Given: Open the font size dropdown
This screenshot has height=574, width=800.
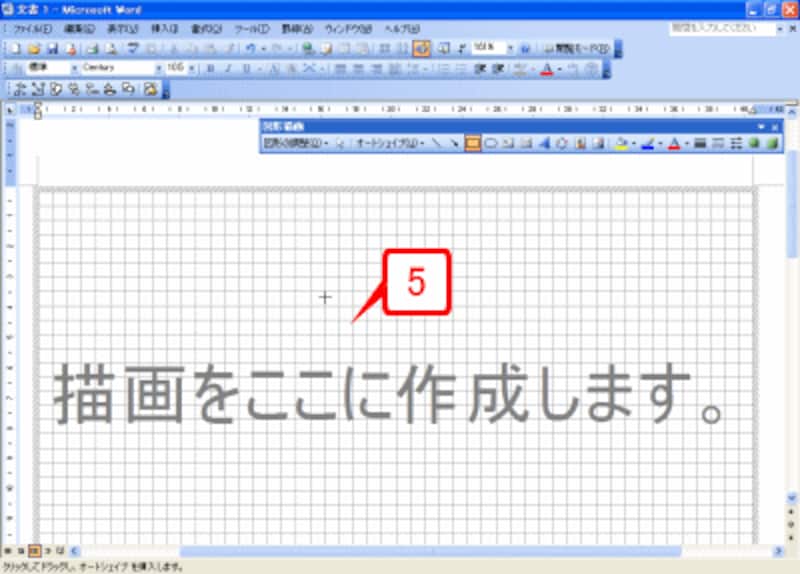Looking at the screenshot, I should click(x=192, y=68).
